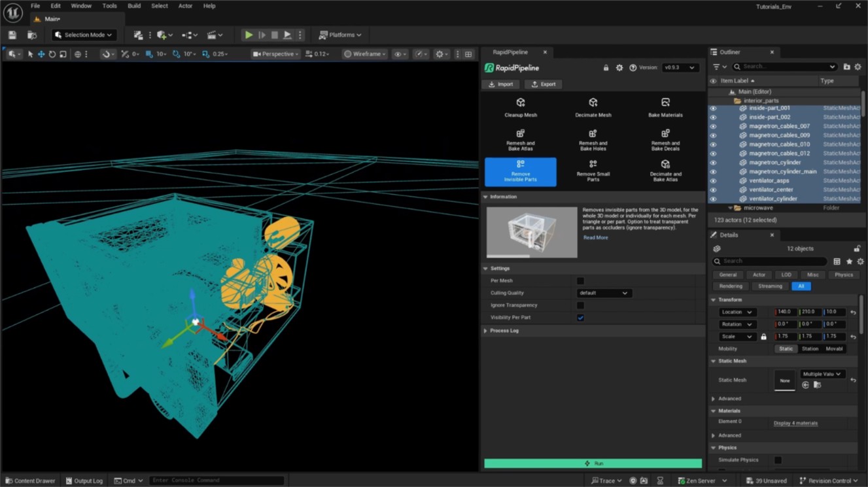
Task: Select the Decimate Mesh preset
Action: (x=593, y=108)
